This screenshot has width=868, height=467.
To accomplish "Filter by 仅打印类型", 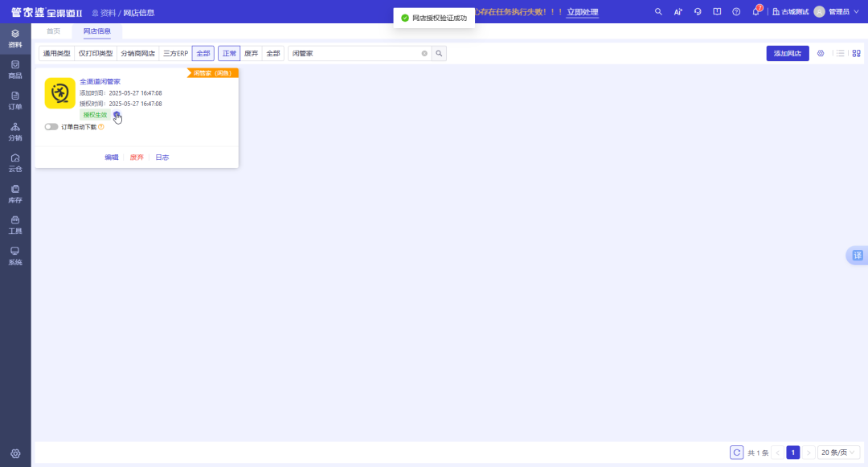I will click(x=95, y=54).
